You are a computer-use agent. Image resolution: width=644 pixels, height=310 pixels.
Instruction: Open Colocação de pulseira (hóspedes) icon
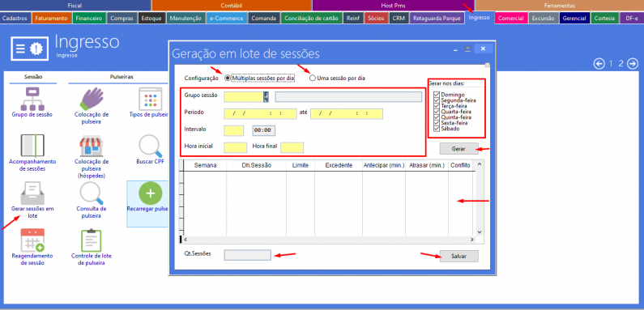click(91, 146)
